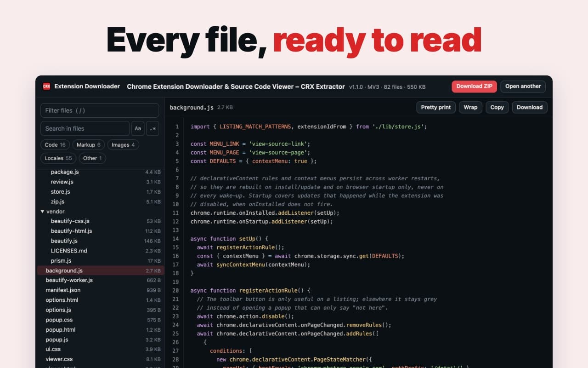Screen dimensions: 588x368
Task: Select the background.js file row
Action: click(x=101, y=270)
